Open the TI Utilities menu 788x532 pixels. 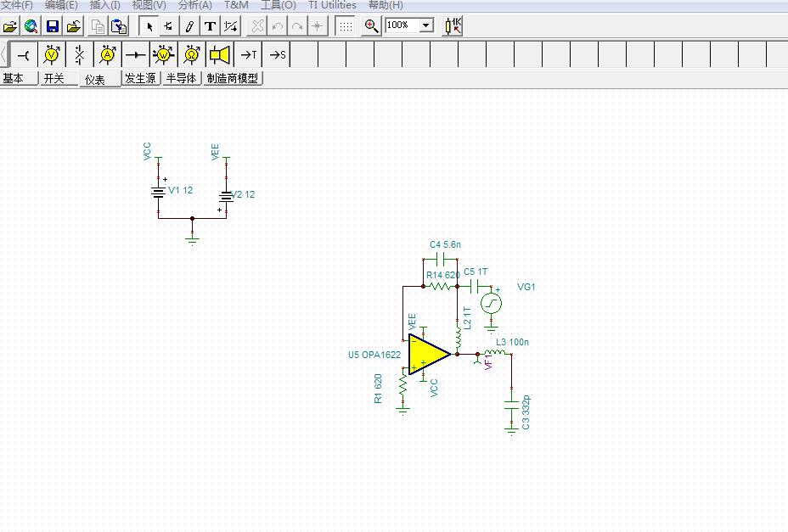pos(332,5)
